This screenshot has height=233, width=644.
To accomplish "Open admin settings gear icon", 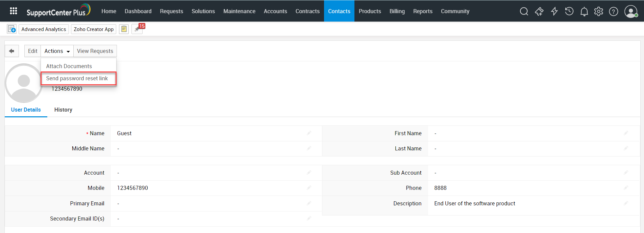I will (x=598, y=11).
